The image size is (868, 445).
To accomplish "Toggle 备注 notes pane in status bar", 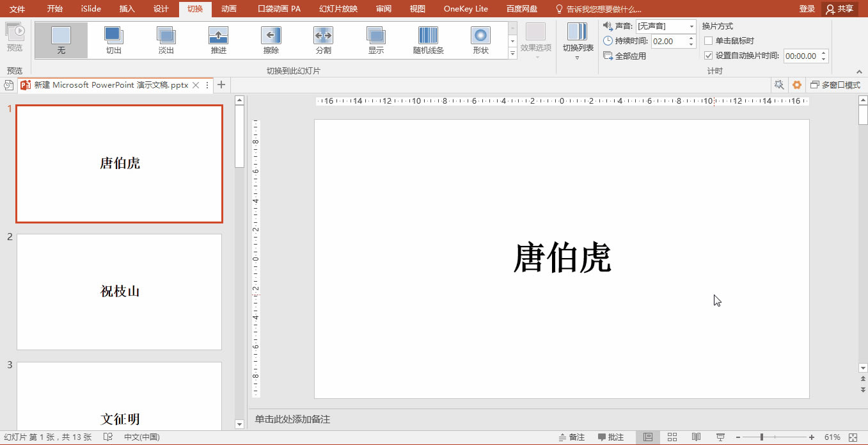I will pyautogui.click(x=571, y=437).
